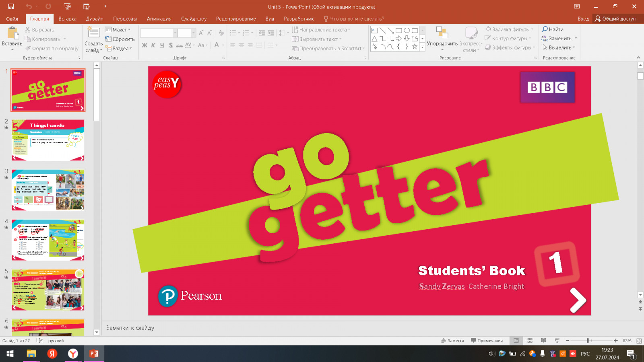Save the presentation with the floppy disk icon
This screenshot has height=362, width=644.
pyautogui.click(x=11, y=6)
